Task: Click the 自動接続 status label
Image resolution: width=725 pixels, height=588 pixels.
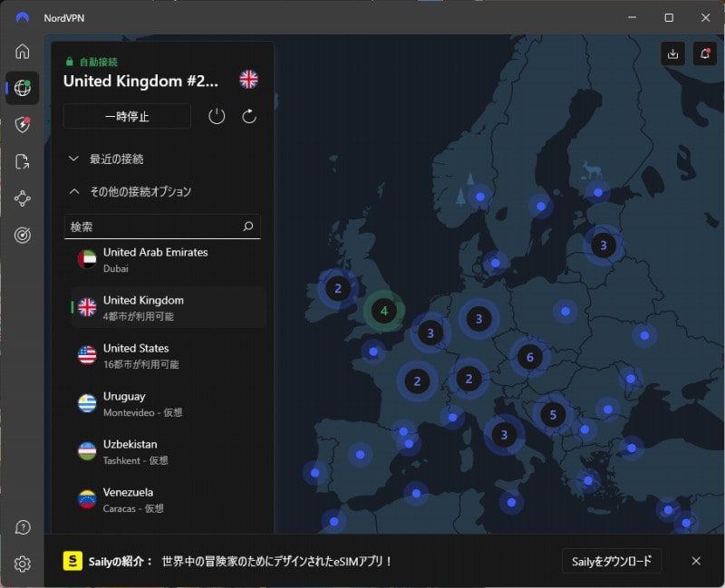Action: [99, 62]
